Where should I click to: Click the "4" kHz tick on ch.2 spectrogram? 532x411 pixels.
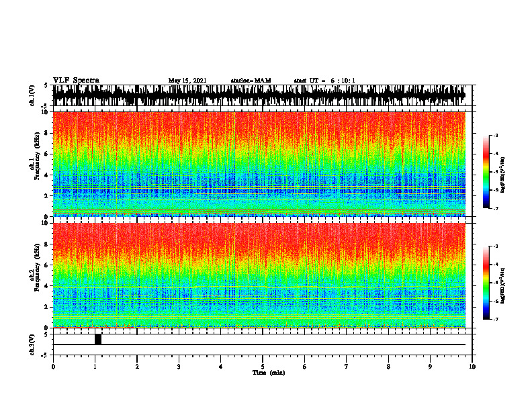coord(46,286)
